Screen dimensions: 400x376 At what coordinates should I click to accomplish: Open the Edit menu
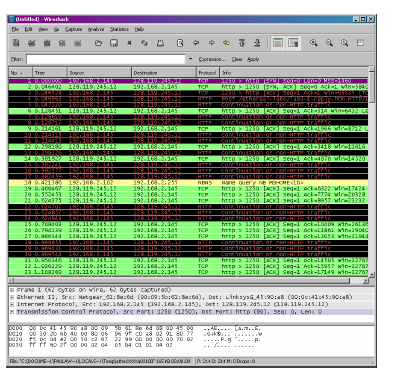tap(29, 29)
